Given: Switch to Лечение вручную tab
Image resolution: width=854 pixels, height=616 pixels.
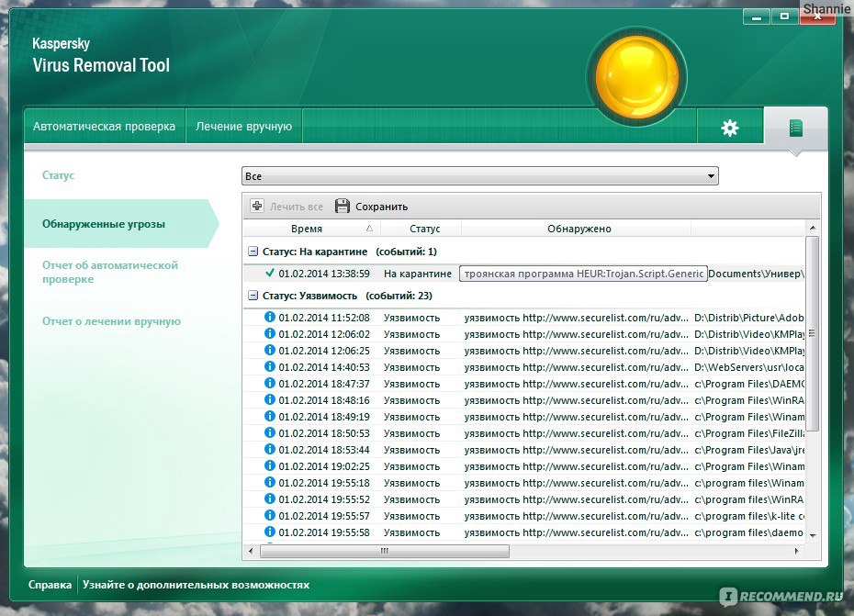Looking at the screenshot, I should (x=243, y=127).
